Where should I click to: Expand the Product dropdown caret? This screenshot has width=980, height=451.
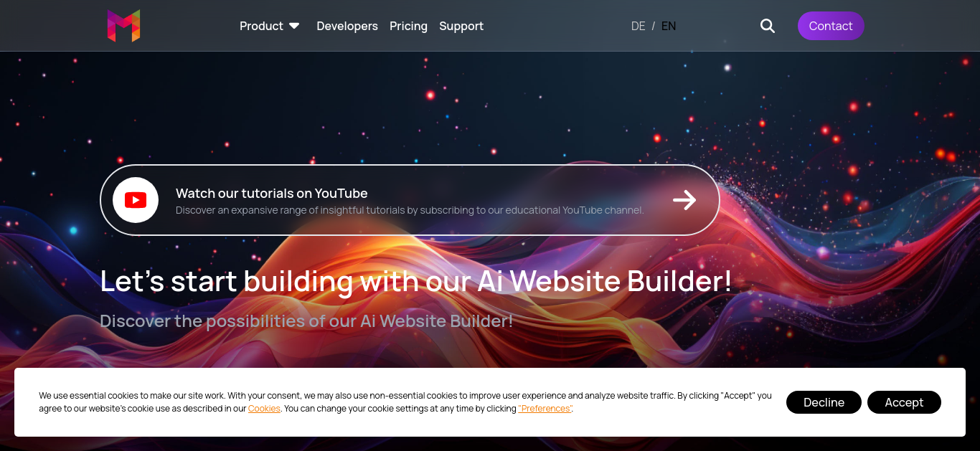coord(294,26)
